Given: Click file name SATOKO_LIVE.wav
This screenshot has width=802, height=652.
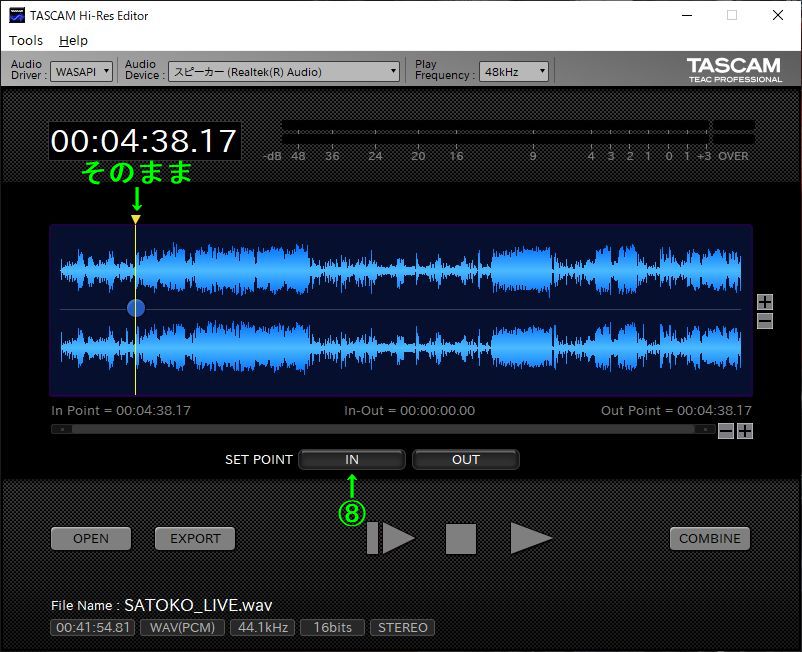Looking at the screenshot, I should [198, 605].
